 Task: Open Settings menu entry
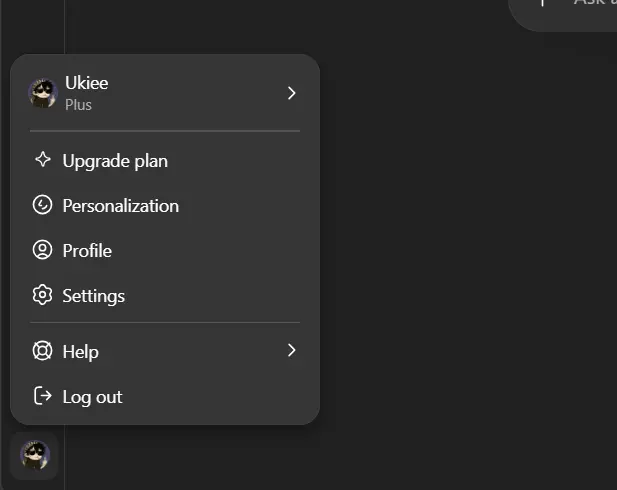tap(165, 295)
